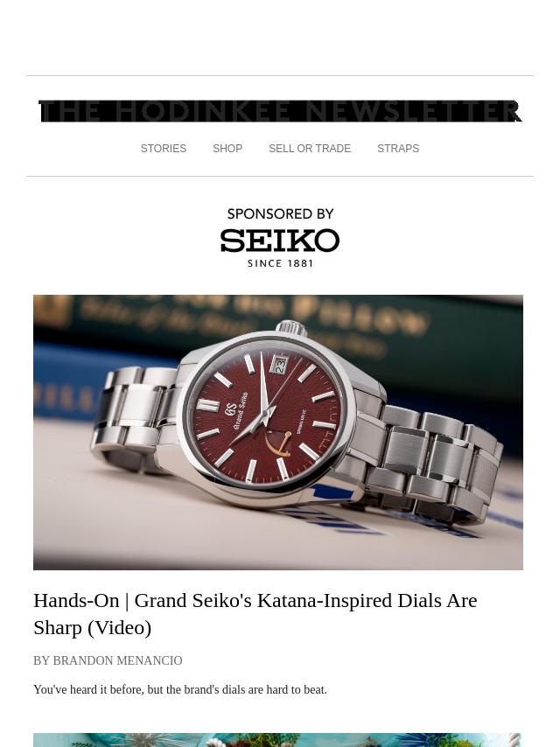Click the crown of the pictured watch
This screenshot has width=560, height=747.
coord(290,327)
